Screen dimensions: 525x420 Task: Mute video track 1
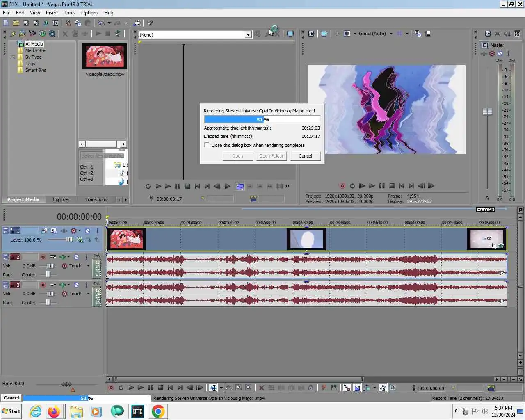87,231
